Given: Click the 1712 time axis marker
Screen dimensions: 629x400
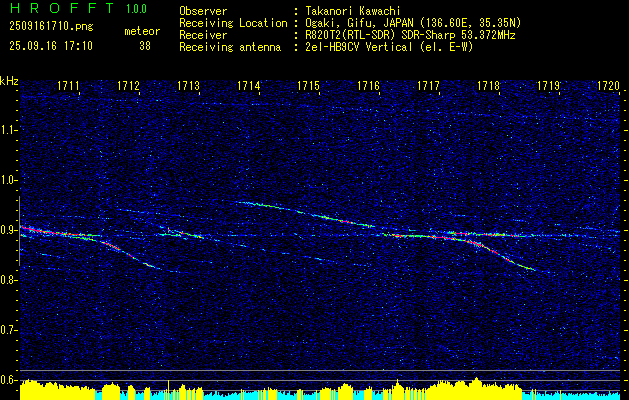Looking at the screenshot, I should pyautogui.click(x=128, y=85).
